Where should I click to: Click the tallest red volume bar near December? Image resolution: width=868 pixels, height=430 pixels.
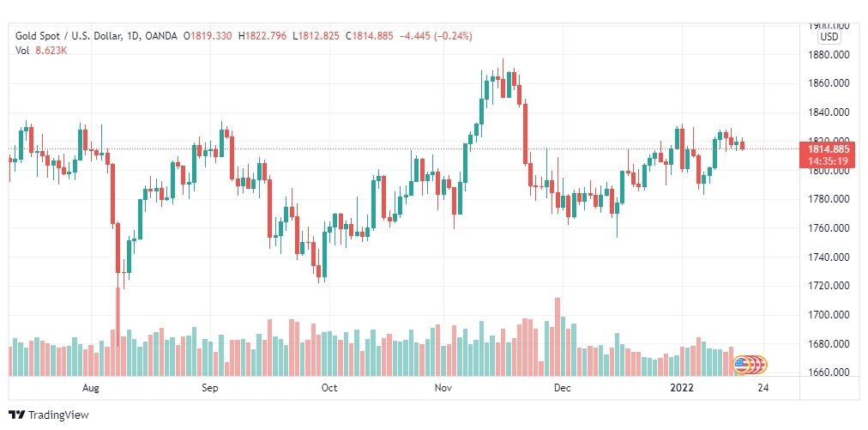click(x=558, y=337)
